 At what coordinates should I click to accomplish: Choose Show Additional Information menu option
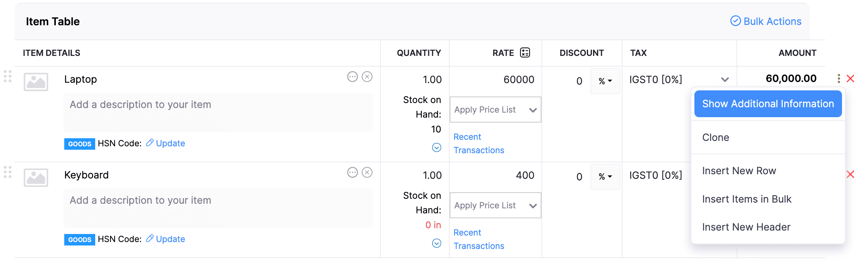point(768,104)
